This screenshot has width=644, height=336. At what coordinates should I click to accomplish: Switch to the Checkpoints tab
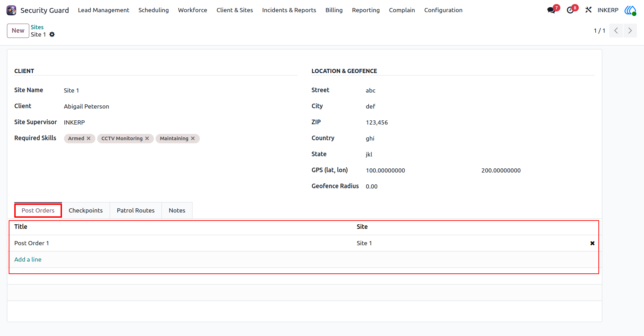point(86,210)
